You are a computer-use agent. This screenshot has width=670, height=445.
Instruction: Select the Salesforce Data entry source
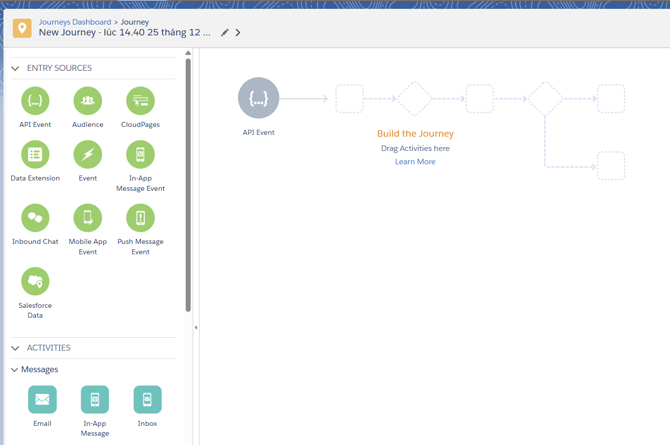pos(35,281)
